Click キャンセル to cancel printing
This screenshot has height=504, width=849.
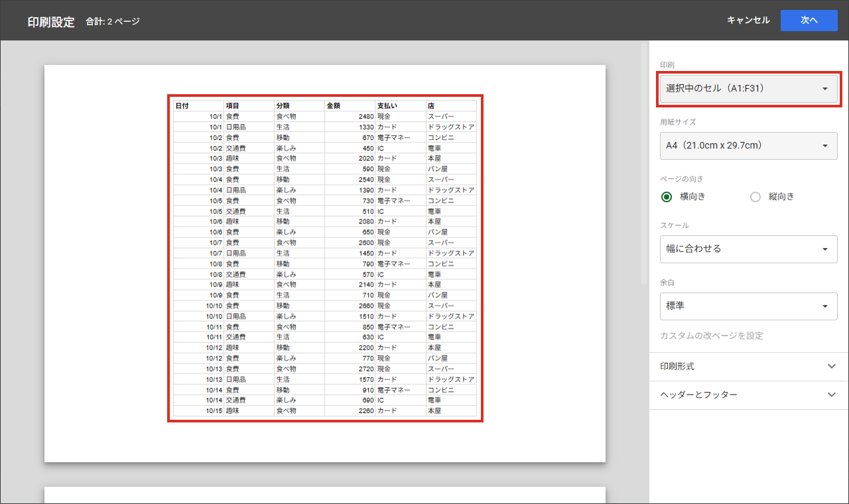[x=748, y=21]
